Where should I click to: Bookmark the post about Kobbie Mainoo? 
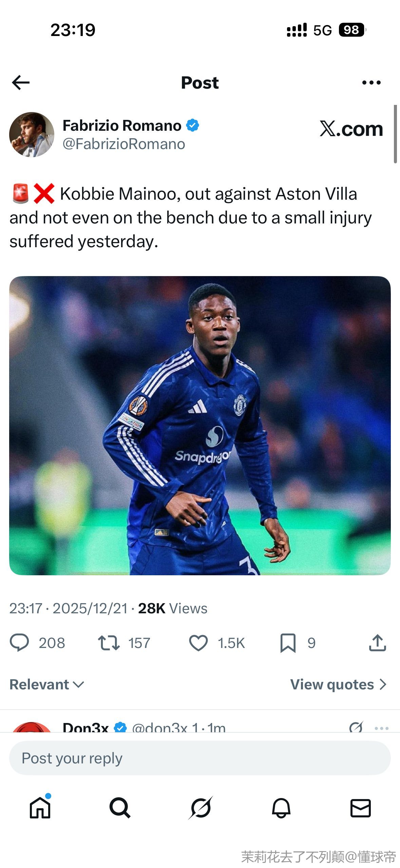[x=288, y=643]
